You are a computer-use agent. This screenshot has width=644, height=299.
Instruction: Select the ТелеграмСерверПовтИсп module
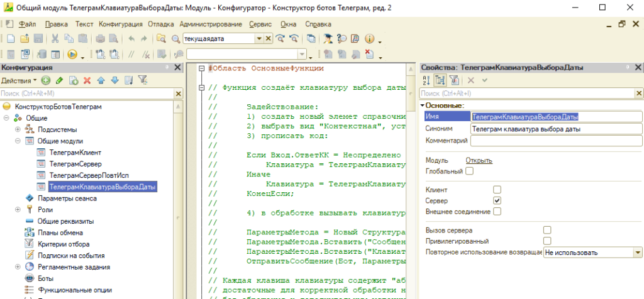89,175
